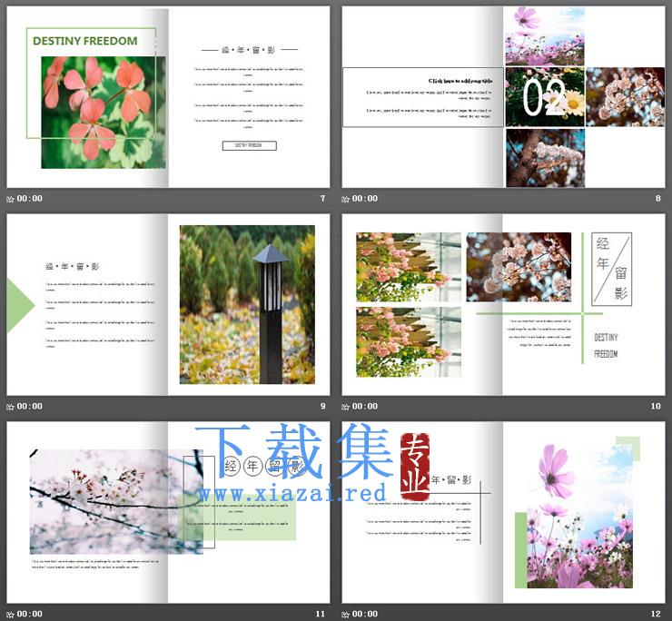The image size is (672, 621).
Task: Click slide number 12 label
Action: 656,614
